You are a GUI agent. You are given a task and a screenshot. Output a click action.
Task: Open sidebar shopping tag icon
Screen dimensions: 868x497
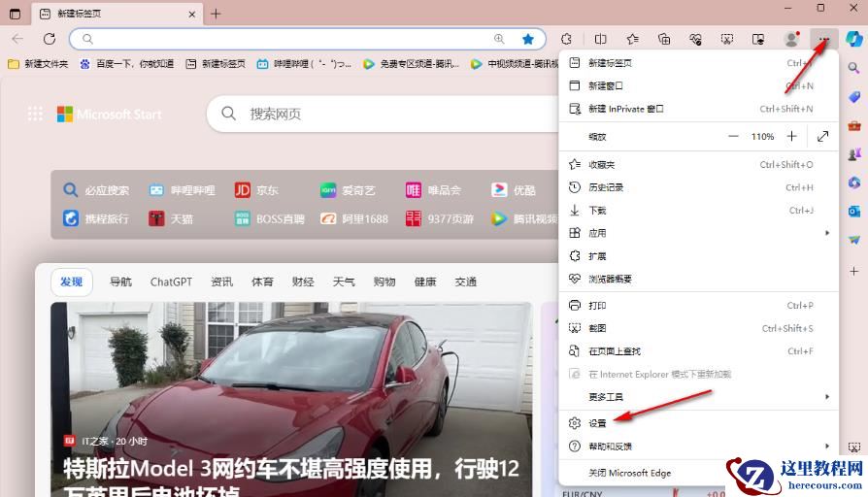854,97
